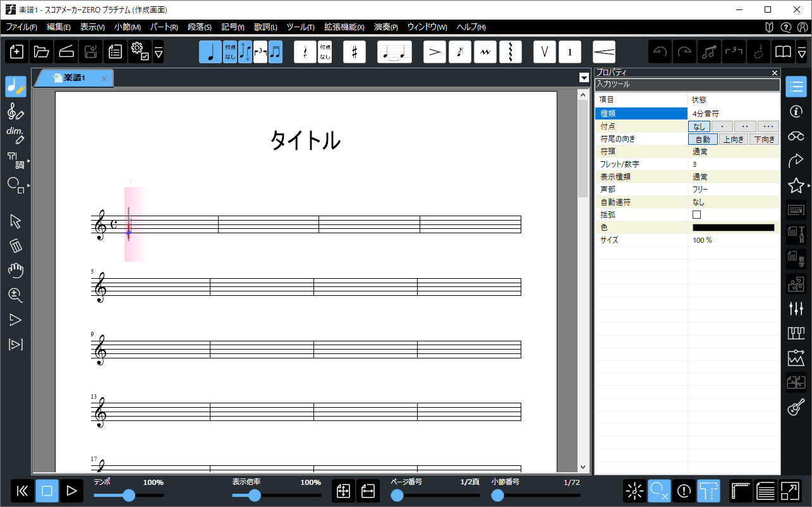Select the hand pan tool
This screenshot has width=812, height=507.
click(x=16, y=270)
